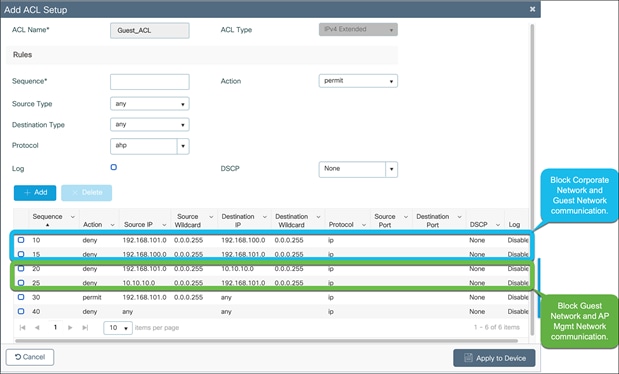Viewport: 619px width, 374px height.
Task: Open the Protocol column menu arrow
Action: pos(364,225)
